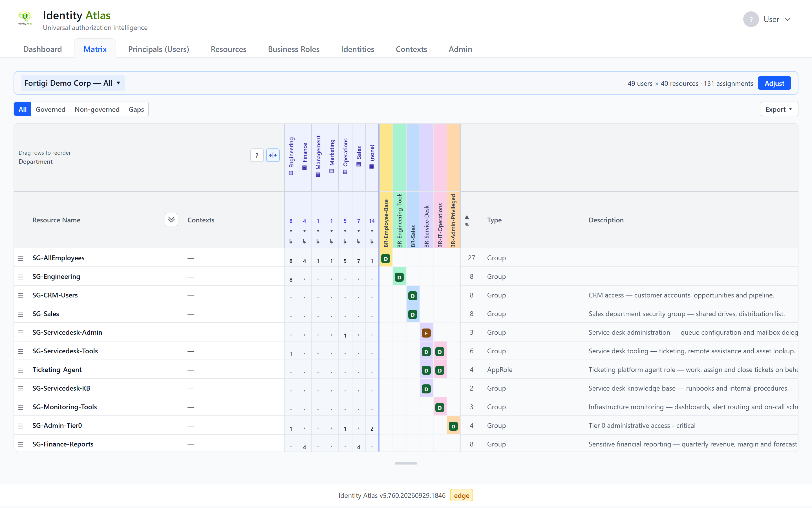The height and width of the screenshot is (508, 812).
Task: Expand the Resource Name double-chevron button
Action: click(171, 220)
